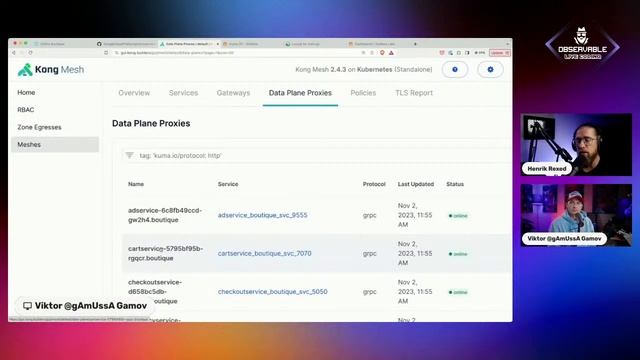
Task: Click the Brave shield icon in address bar
Action: [382, 53]
